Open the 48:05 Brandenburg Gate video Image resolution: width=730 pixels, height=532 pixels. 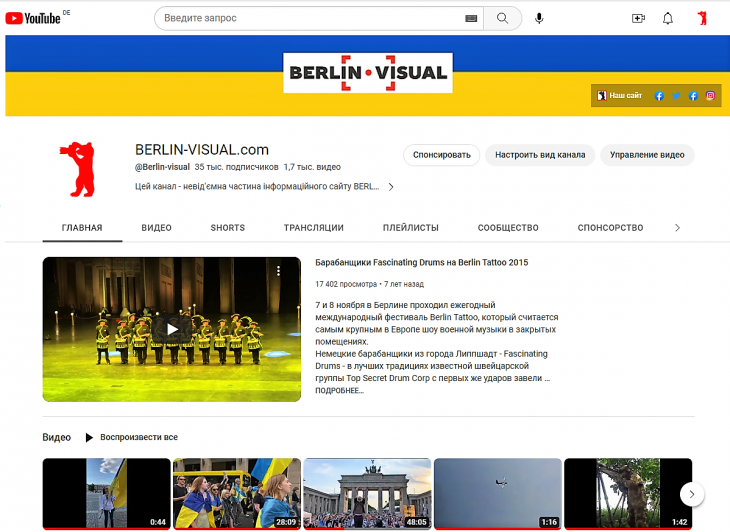[x=367, y=494]
